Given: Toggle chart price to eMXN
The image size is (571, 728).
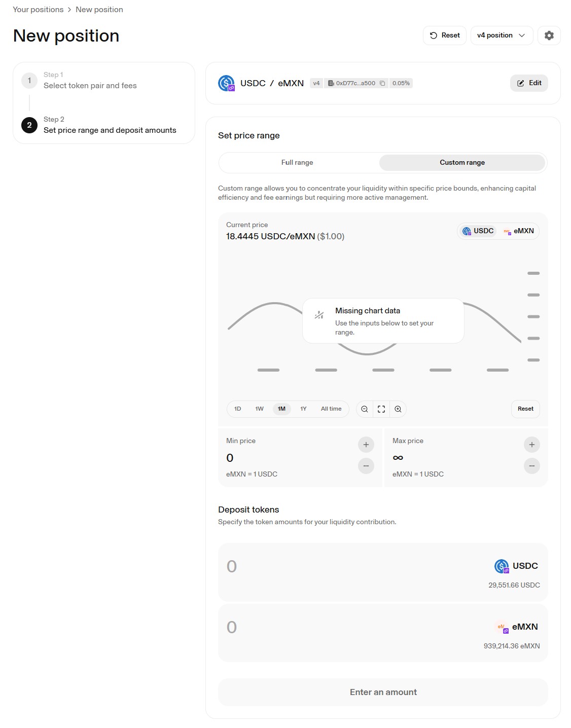Looking at the screenshot, I should 519,231.
